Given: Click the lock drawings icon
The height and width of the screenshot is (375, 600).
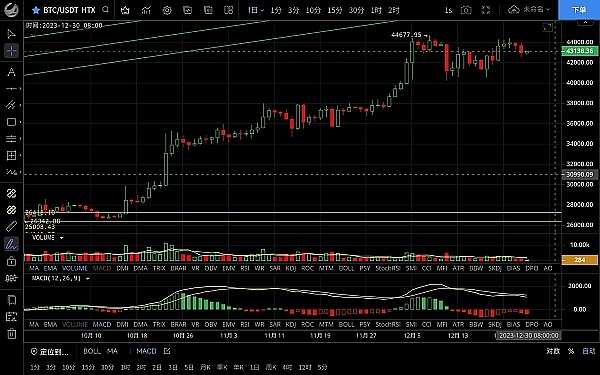Looking at the screenshot, I should 11,261.
